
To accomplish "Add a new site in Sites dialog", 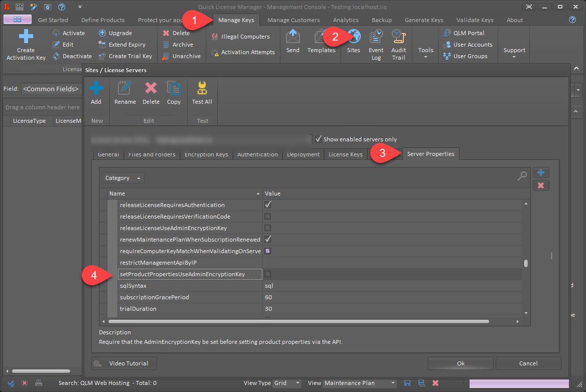I will click(x=96, y=93).
